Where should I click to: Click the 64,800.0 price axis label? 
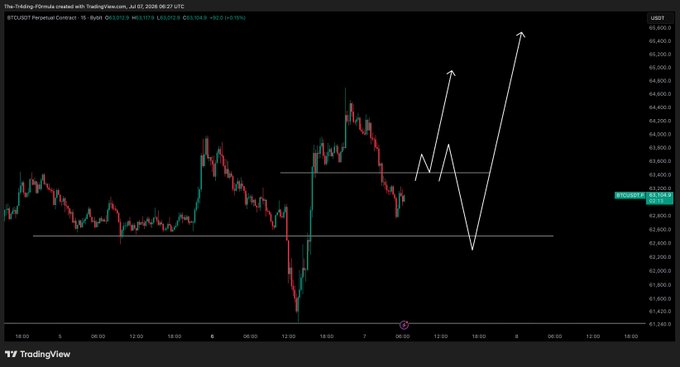[660, 81]
